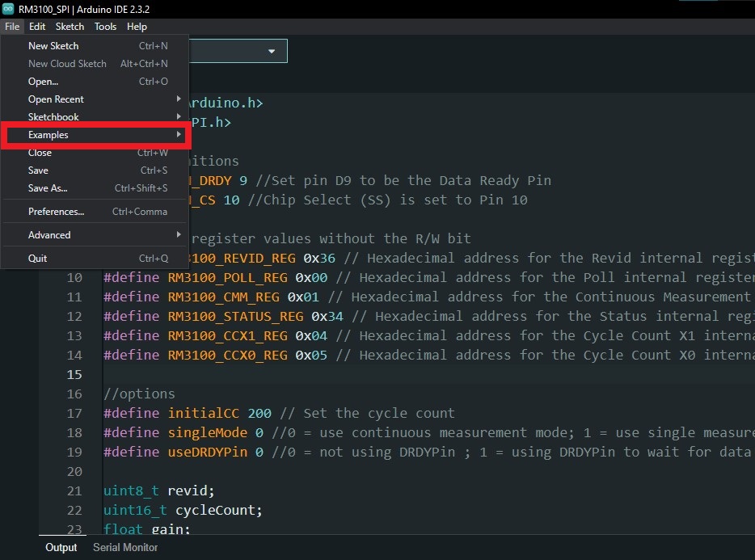The image size is (755, 560).
Task: Click the RM3100_POLL_REG identifier
Action: (x=227, y=278)
